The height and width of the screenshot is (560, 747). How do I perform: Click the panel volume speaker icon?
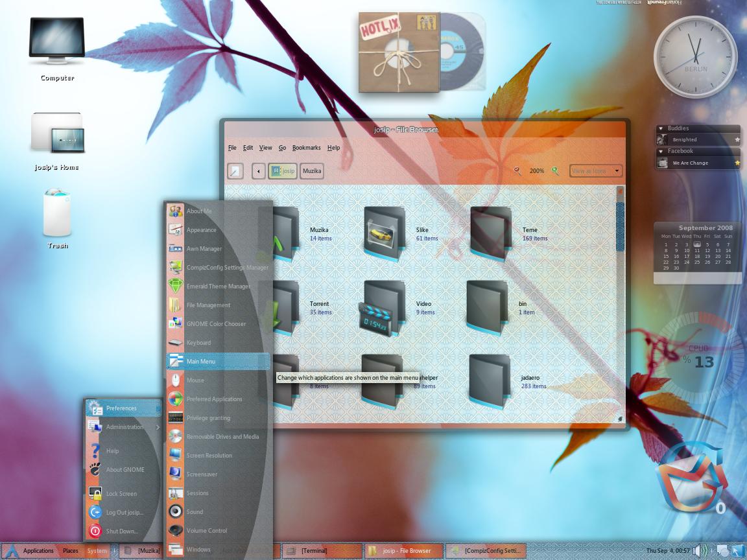click(700, 551)
